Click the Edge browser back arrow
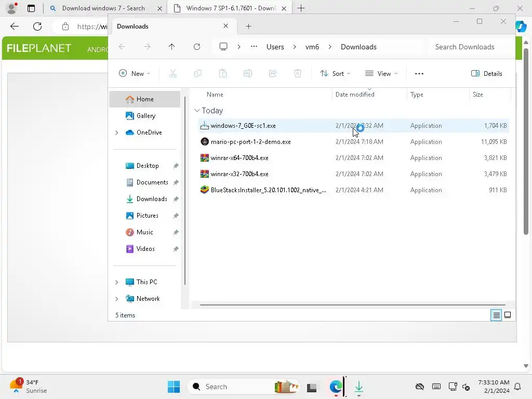Viewport: 532px width, 399px height. coord(15,26)
